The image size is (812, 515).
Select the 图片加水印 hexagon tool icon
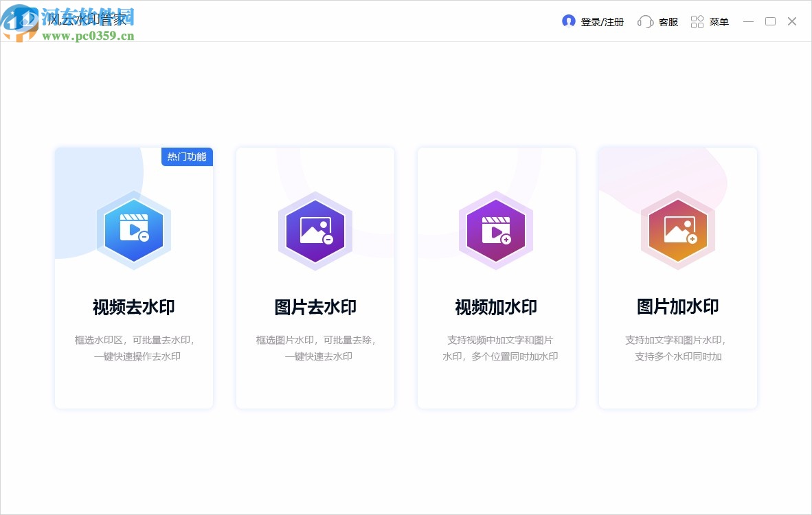[677, 231]
